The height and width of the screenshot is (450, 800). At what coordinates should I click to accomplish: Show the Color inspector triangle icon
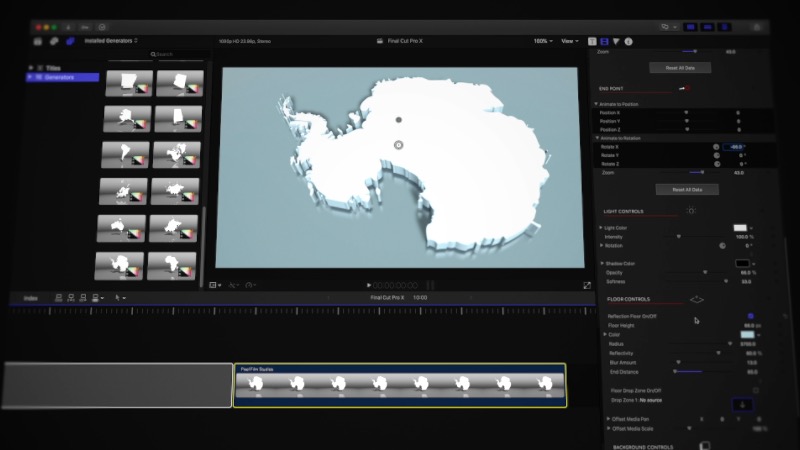(x=616, y=41)
